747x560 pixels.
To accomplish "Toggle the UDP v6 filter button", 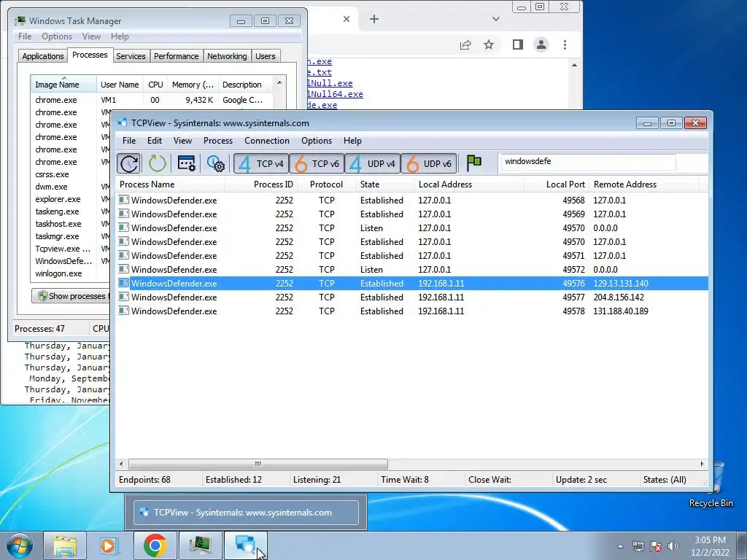I will click(x=429, y=164).
